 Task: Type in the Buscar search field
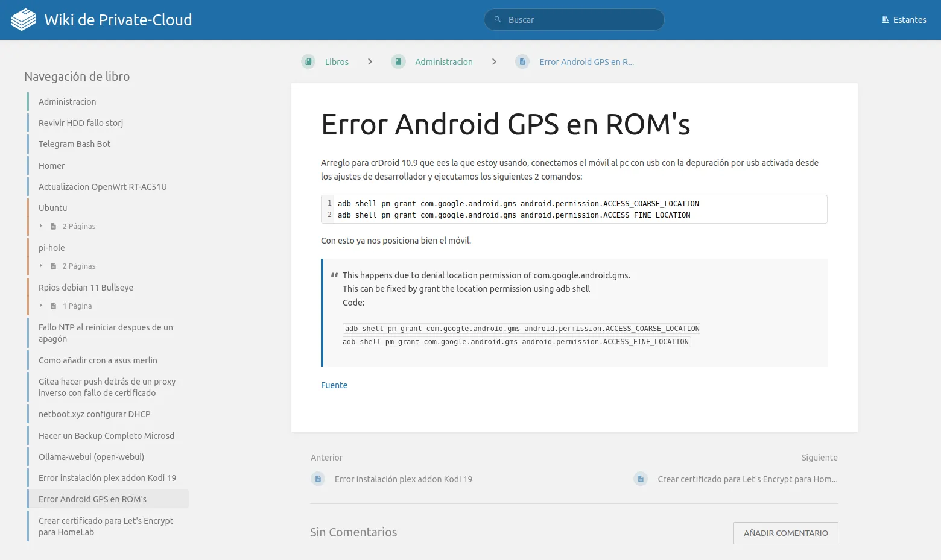coord(579,20)
